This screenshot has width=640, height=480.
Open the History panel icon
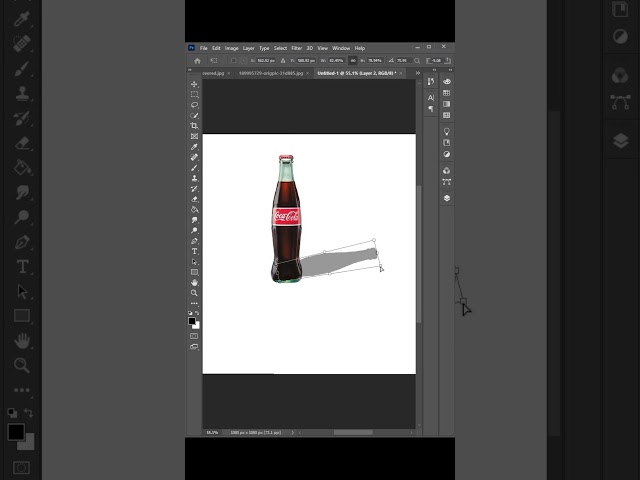[431, 82]
